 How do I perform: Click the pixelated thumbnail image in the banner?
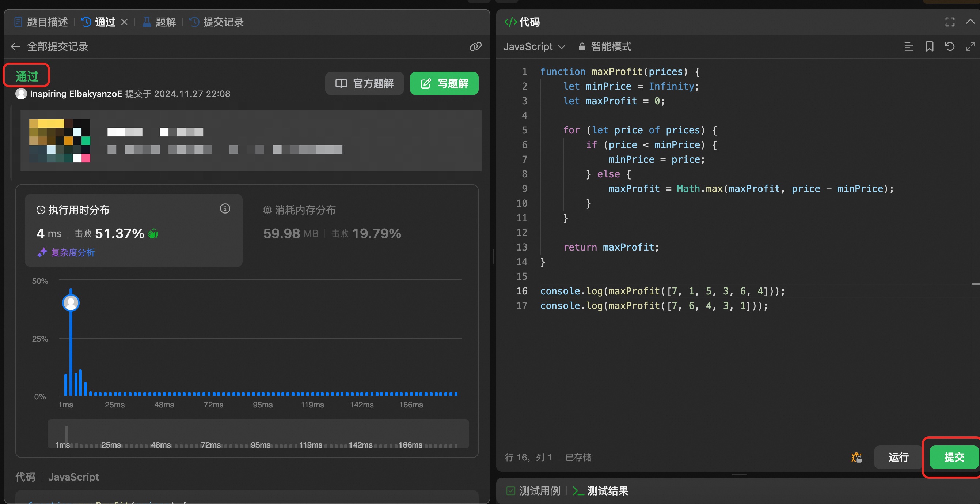[60, 140]
